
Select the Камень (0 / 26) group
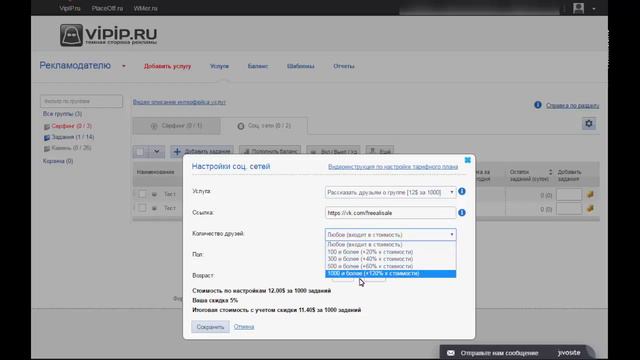click(x=71, y=148)
